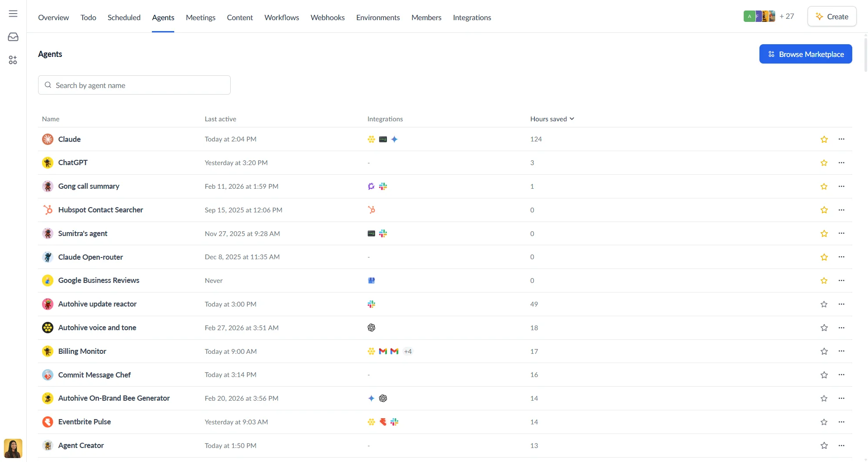Expand the +4 integrations badge on Billing Monitor
This screenshot has height=462, width=868.
click(x=408, y=351)
